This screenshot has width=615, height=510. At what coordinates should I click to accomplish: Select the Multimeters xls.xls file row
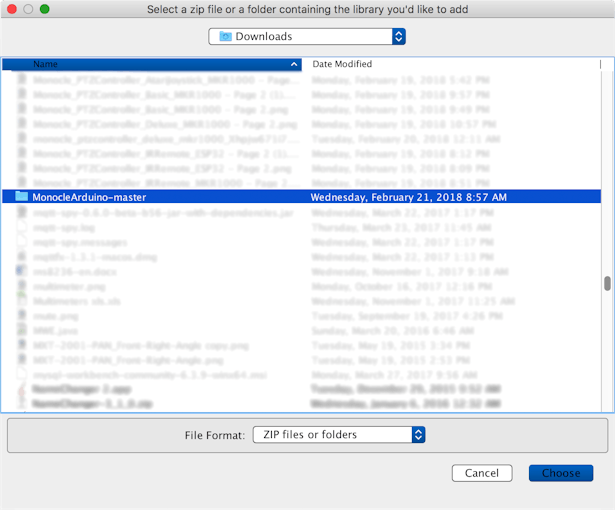(x=301, y=301)
